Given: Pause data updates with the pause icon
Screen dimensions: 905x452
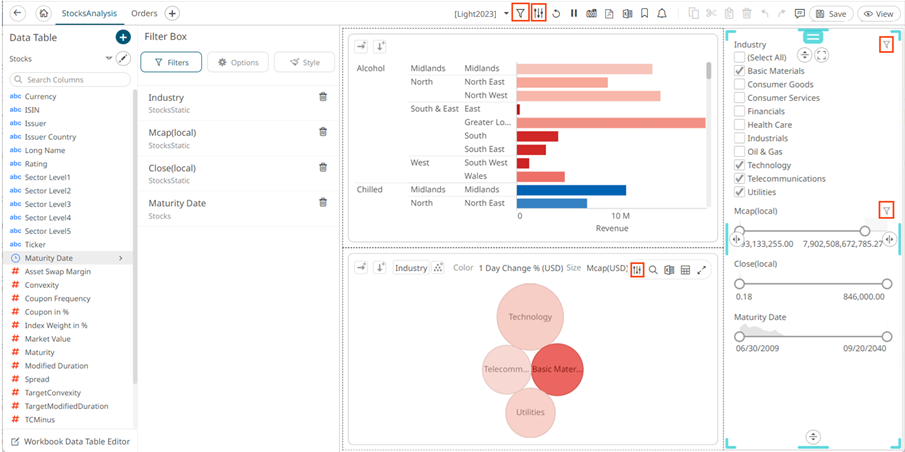Looking at the screenshot, I should 574,13.
